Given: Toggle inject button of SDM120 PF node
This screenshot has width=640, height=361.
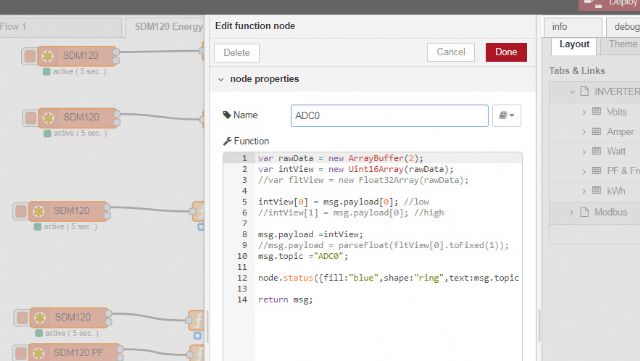Looking at the screenshot, I should 20,353.
